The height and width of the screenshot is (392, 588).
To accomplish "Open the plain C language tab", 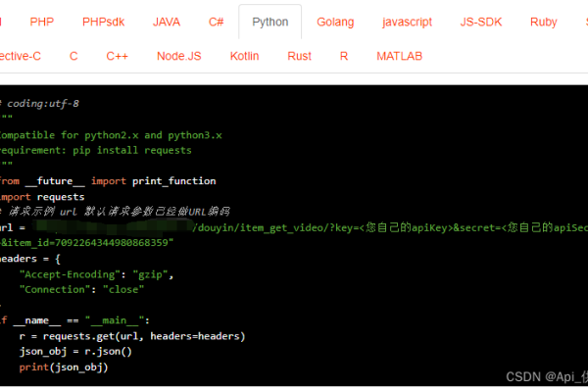I will point(73,56).
